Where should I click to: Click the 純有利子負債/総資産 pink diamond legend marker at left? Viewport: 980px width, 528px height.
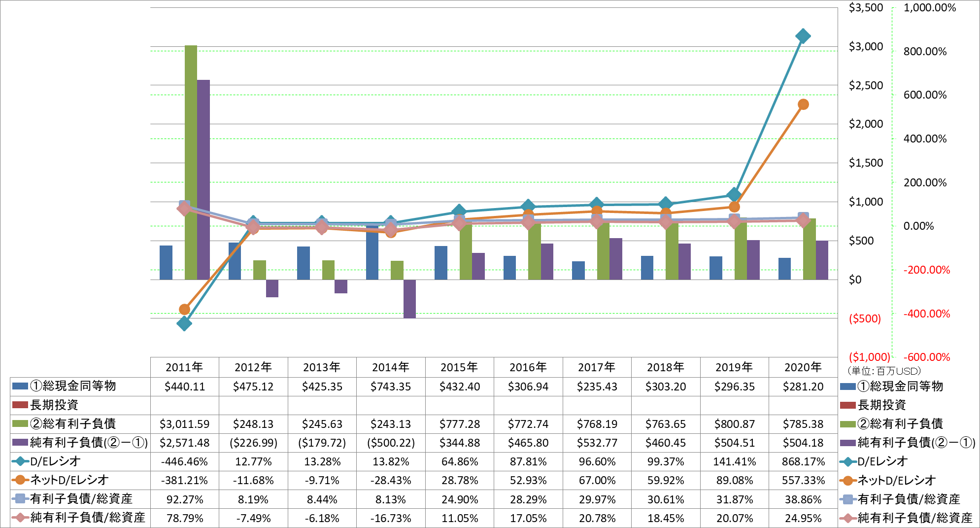pyautogui.click(x=20, y=518)
